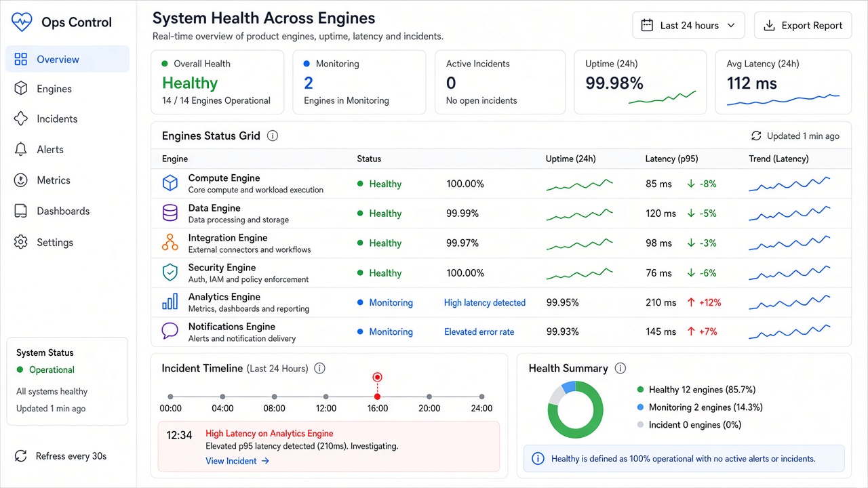Click 'Monitoring 2 engines (14.3%)' legend entry

(701, 407)
